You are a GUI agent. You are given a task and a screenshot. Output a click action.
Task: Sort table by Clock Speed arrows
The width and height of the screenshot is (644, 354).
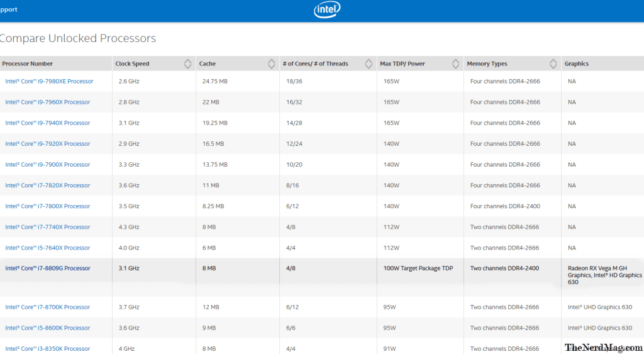(187, 64)
